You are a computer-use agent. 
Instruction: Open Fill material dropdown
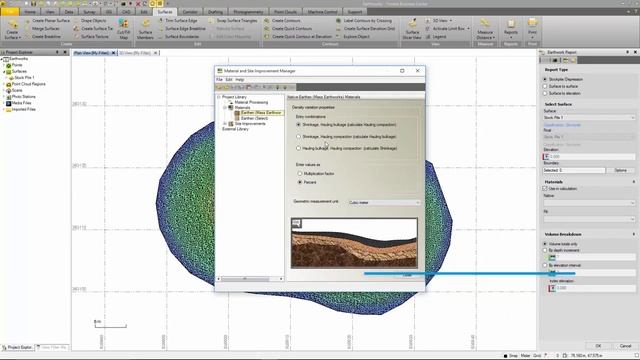(x=589, y=219)
